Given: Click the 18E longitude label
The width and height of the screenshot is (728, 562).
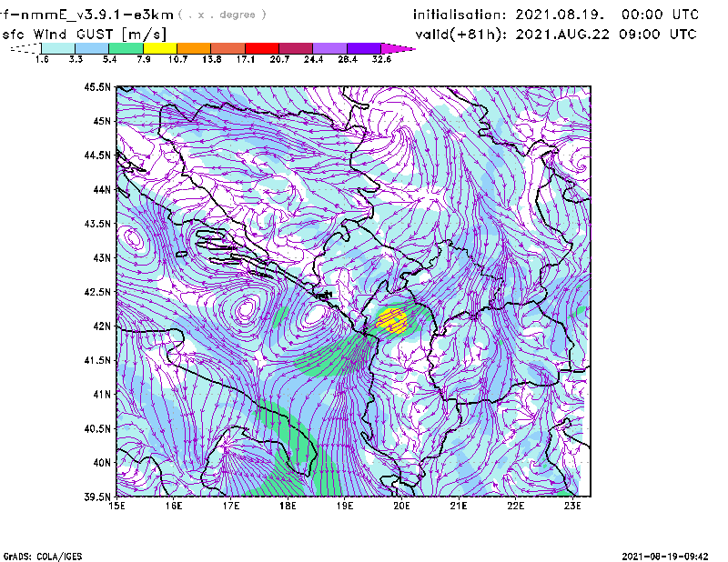Looking at the screenshot, I should coord(288,506).
